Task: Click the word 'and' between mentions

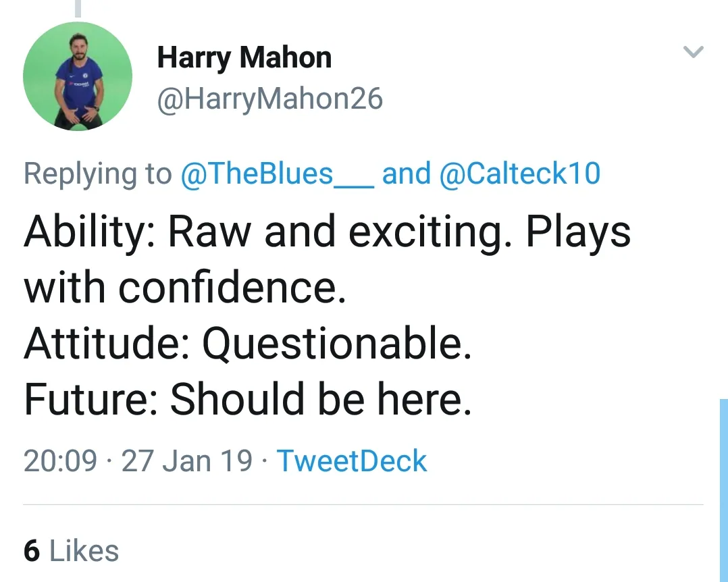Action: click(x=406, y=174)
